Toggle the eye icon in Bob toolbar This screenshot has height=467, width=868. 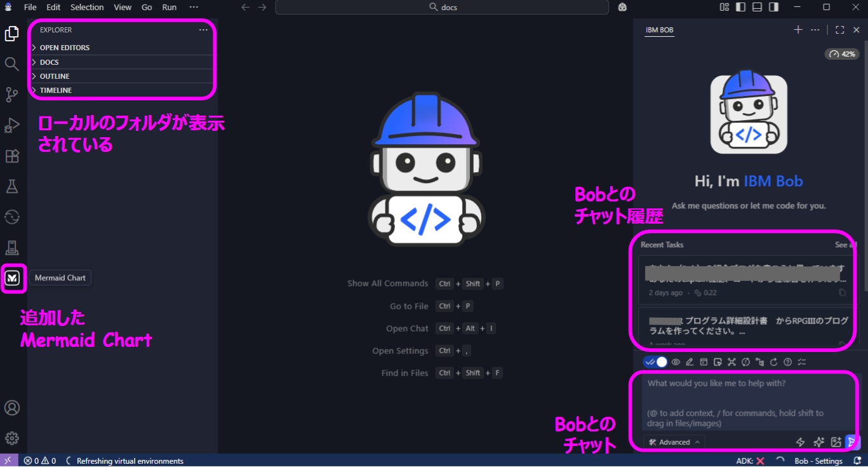point(676,362)
